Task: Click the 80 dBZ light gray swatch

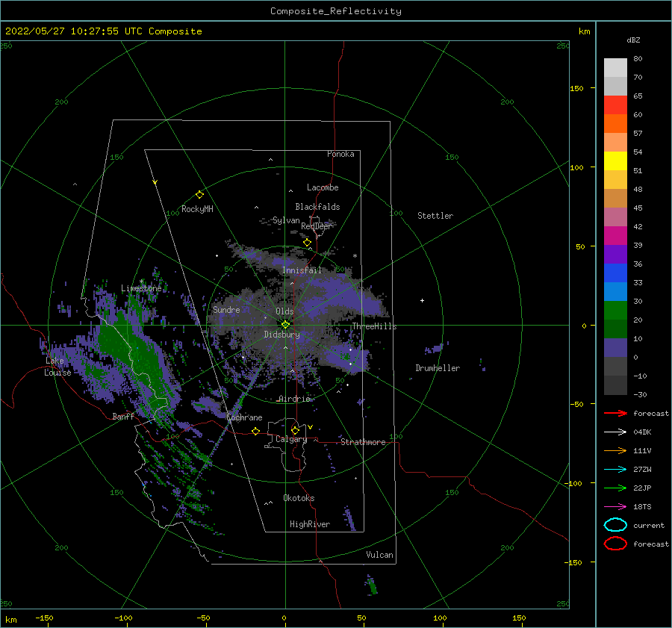Action: pos(615,67)
